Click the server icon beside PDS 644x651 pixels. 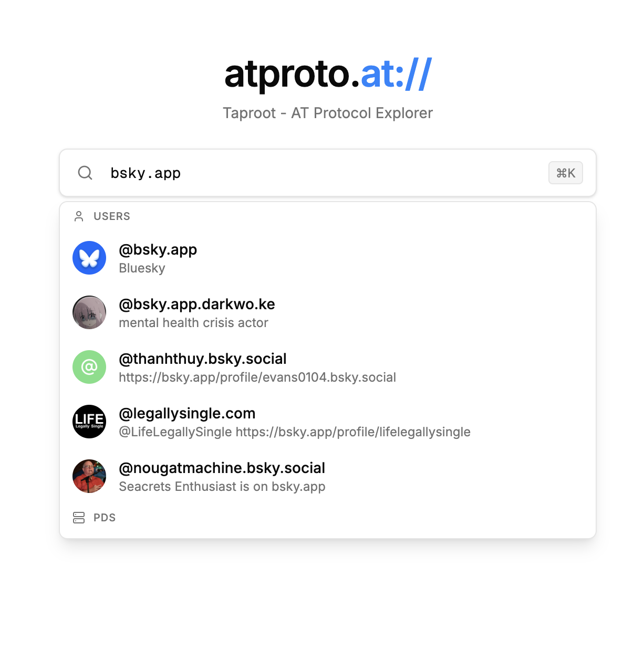pyautogui.click(x=79, y=518)
